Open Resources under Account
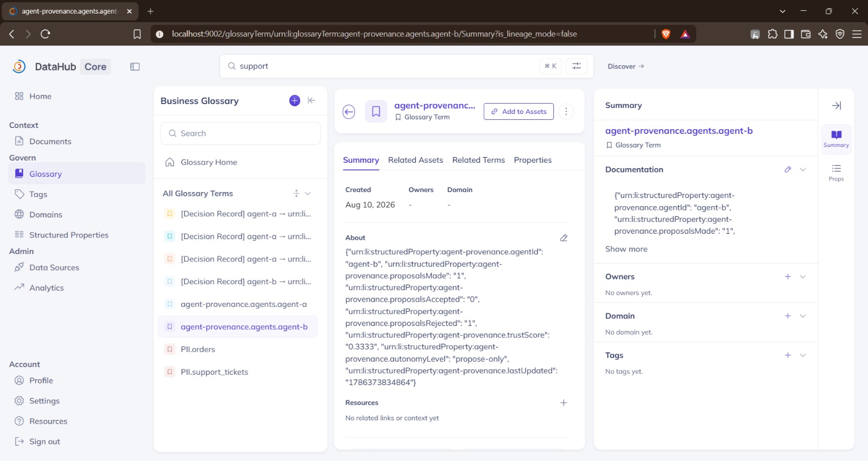 pyautogui.click(x=77, y=421)
